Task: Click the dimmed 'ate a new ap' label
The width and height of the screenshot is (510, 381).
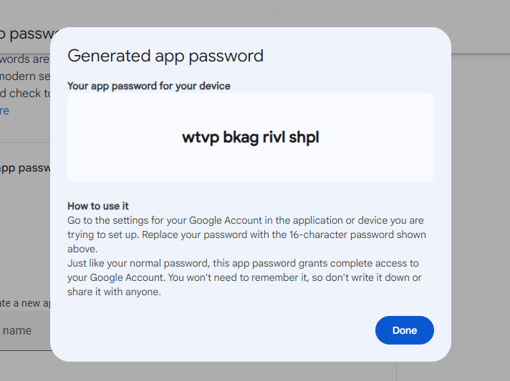Action: pos(25,303)
